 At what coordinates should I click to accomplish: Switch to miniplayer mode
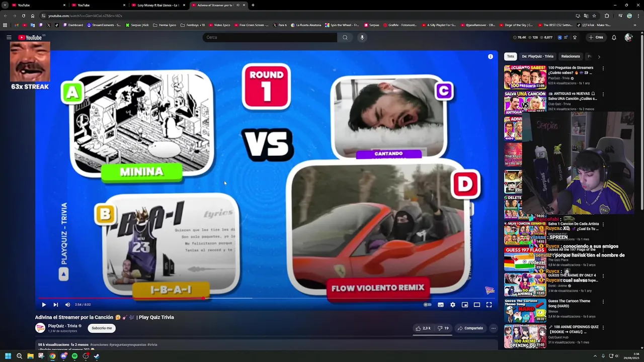point(465,305)
